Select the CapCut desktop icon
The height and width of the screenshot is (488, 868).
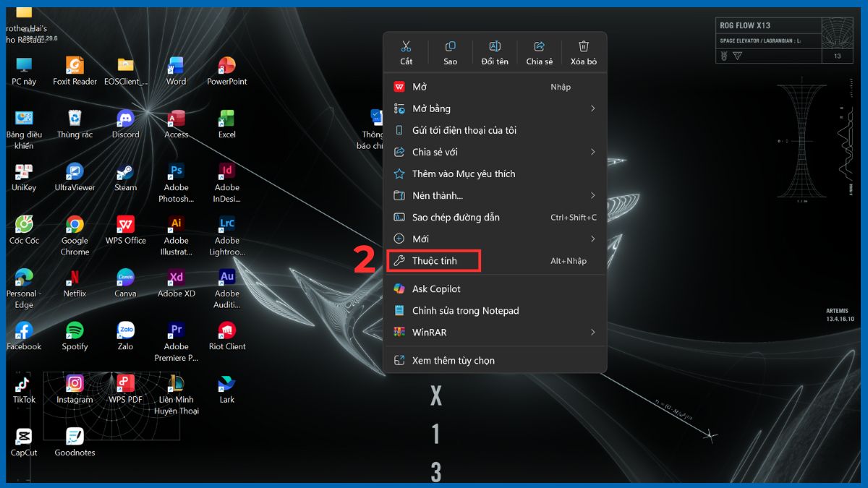(x=24, y=442)
